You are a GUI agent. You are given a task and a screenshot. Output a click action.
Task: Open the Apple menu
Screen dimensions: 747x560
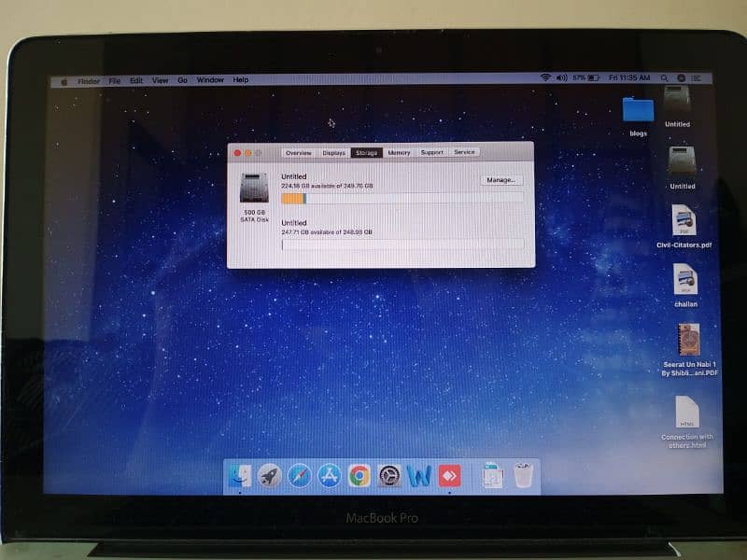click(64, 82)
